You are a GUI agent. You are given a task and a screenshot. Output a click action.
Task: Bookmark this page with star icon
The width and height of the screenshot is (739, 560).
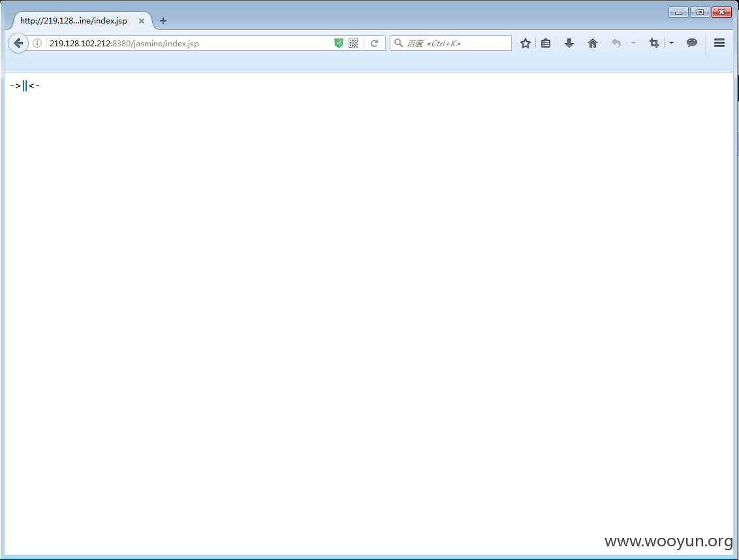pos(526,43)
